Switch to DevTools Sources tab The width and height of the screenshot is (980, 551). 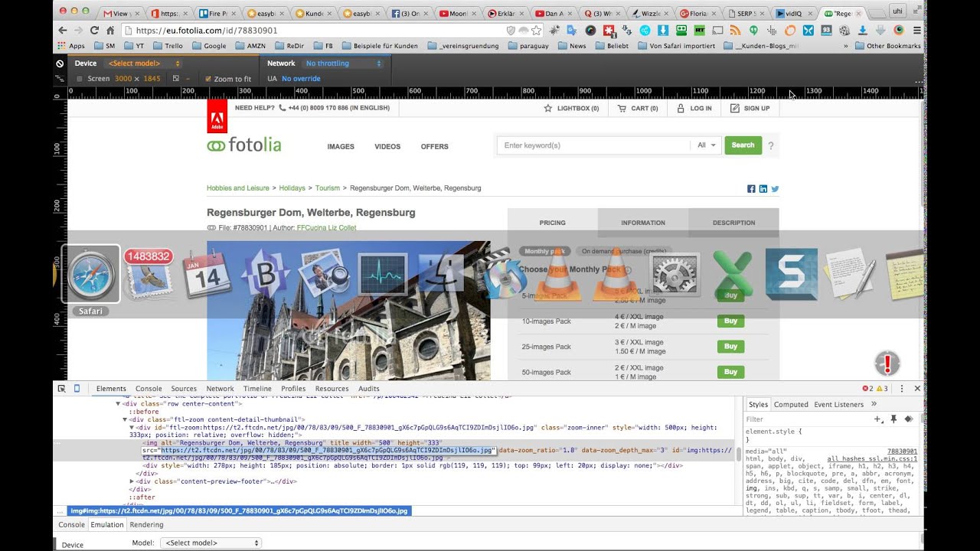point(184,389)
